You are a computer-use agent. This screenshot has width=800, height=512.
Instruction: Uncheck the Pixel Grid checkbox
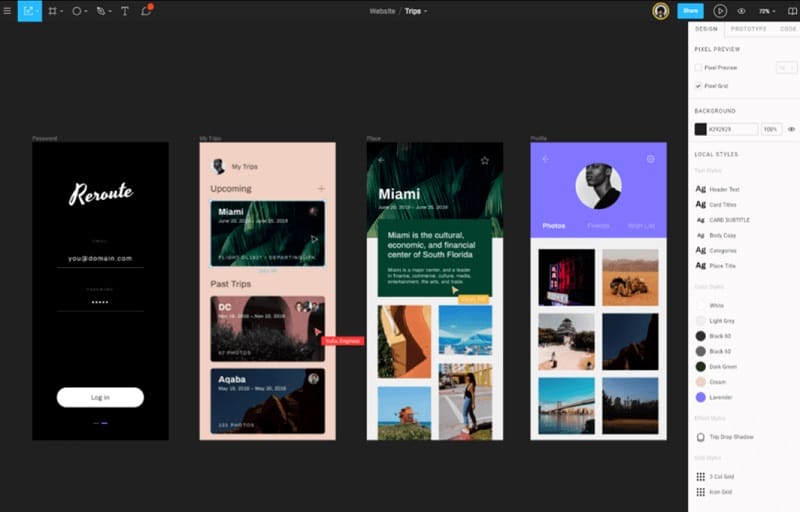[698, 86]
